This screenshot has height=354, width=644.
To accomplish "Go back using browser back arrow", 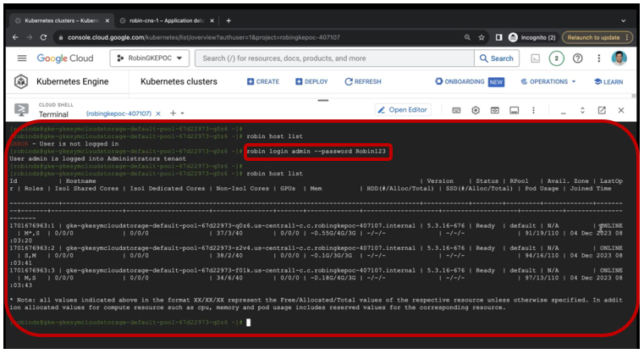I will 15,37.
